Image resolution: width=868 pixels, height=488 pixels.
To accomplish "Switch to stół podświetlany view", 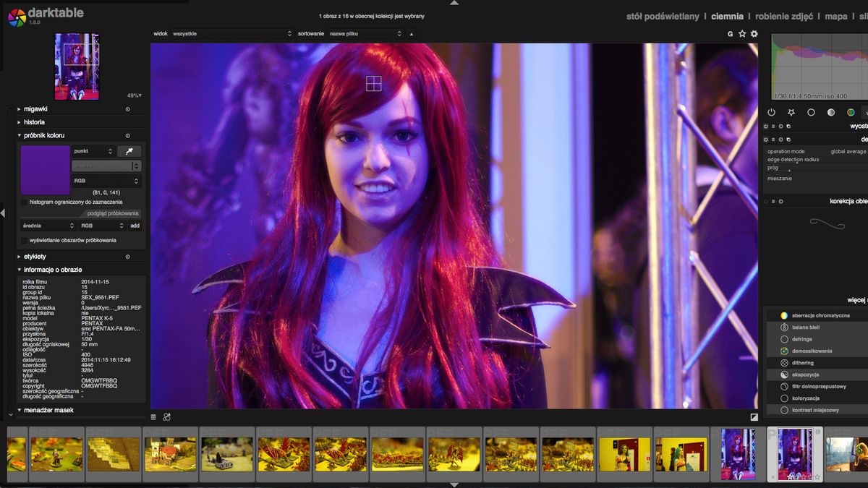I will coord(663,16).
